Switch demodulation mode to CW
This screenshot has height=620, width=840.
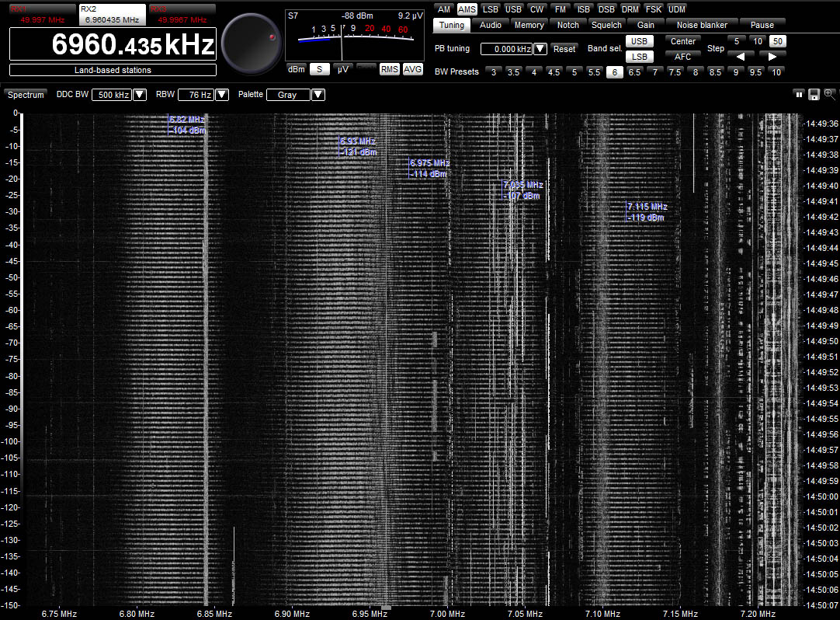click(536, 9)
